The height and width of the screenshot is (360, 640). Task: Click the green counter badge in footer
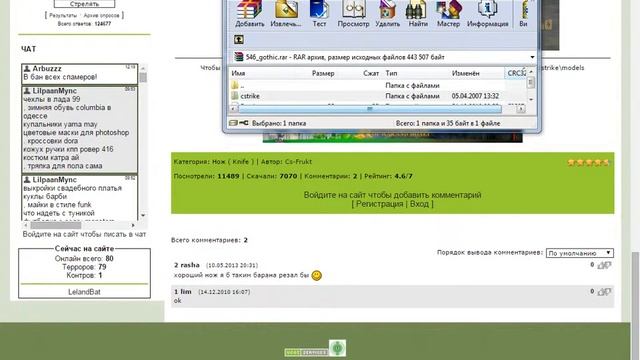(x=338, y=348)
